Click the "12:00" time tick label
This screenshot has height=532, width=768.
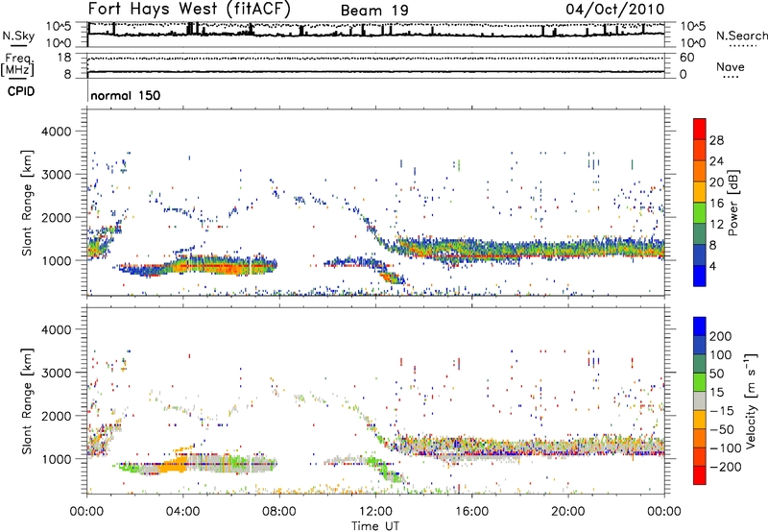375,512
